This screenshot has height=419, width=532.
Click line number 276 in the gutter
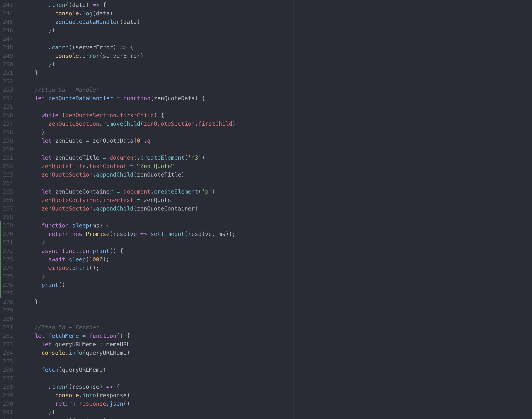pos(8,285)
